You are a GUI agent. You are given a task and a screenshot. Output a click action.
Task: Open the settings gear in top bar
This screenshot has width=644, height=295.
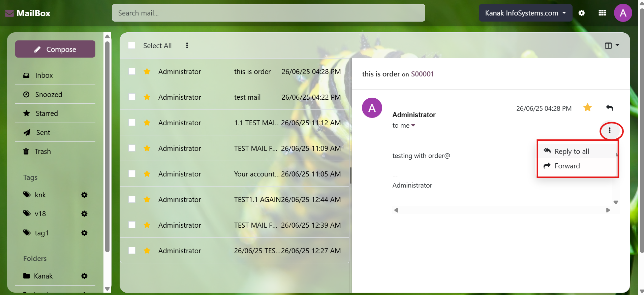582,13
